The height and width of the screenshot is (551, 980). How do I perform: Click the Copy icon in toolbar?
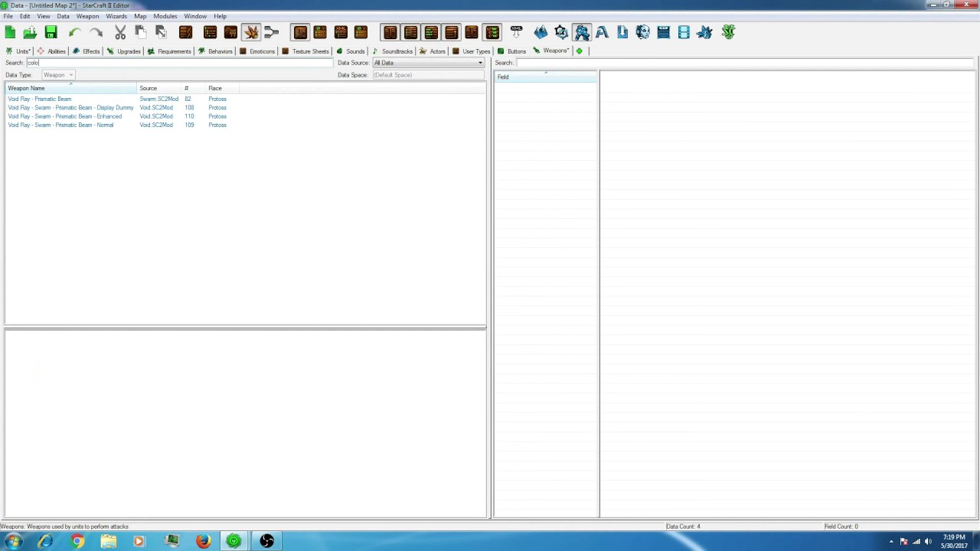coord(140,32)
